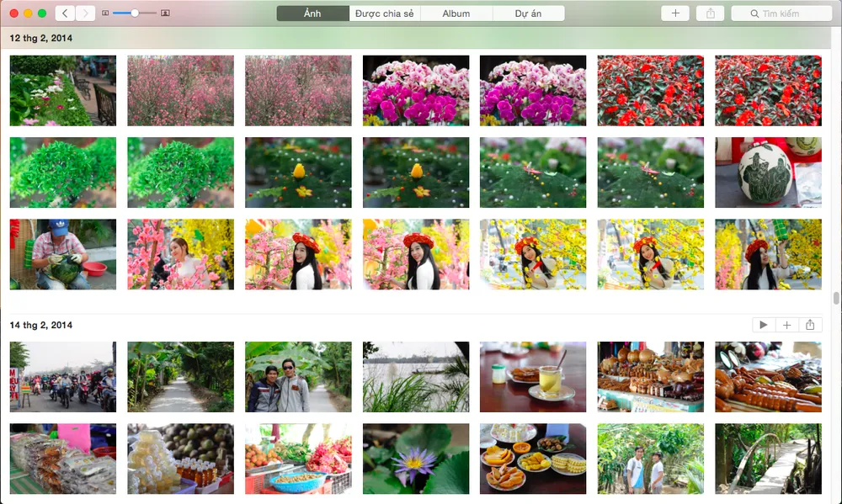Switch to the Ảnh tab
Image resolution: width=842 pixels, height=504 pixels.
point(312,13)
